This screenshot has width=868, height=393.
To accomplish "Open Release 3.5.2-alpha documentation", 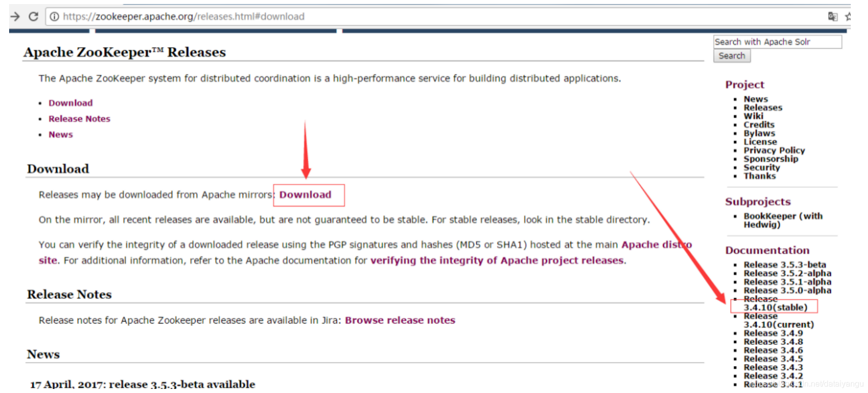I will coord(787,273).
